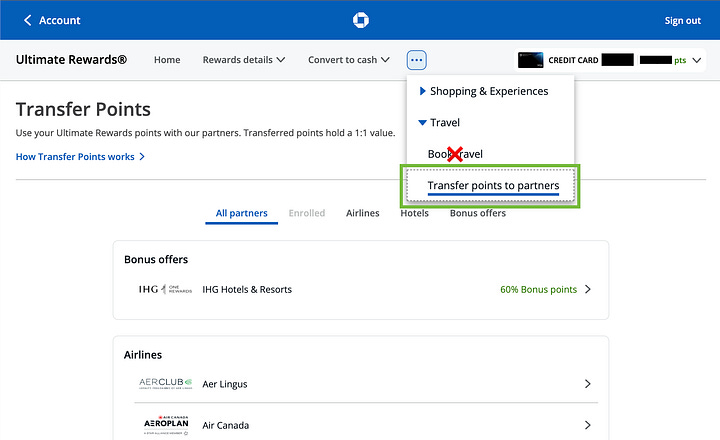The image size is (720, 440).
Task: Switch to All partners tab
Action: (242, 213)
